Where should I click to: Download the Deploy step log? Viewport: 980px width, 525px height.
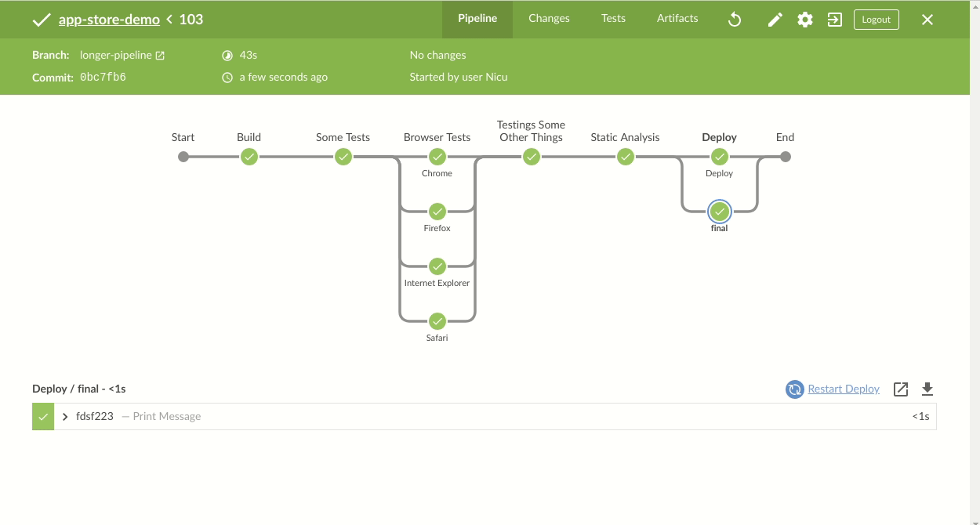927,389
